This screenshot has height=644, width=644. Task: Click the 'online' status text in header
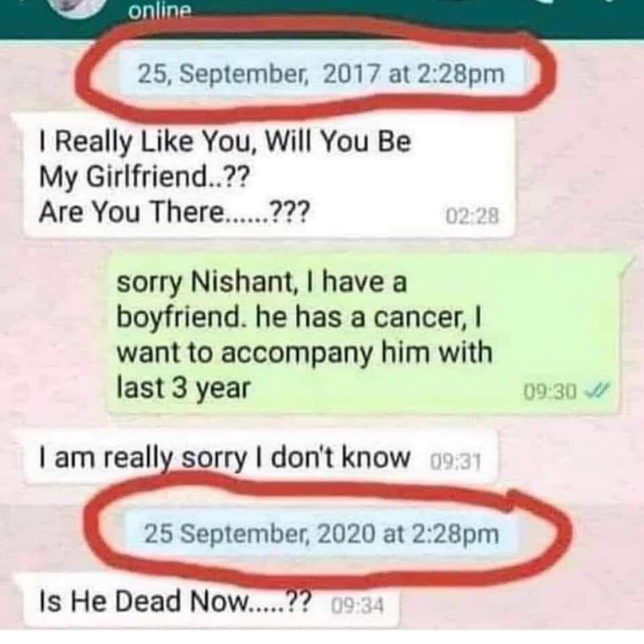coord(160,11)
